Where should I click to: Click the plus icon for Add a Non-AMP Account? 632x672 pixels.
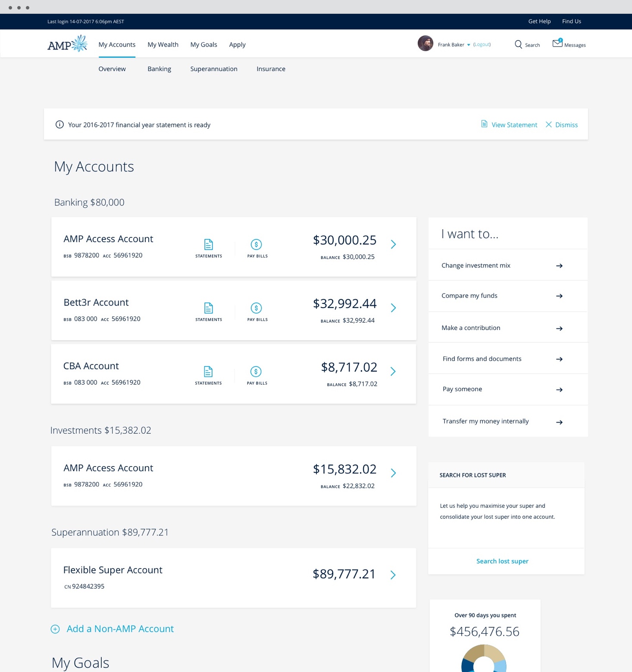click(x=55, y=629)
